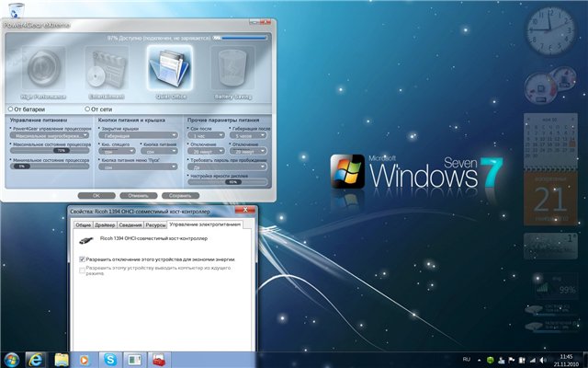
Task: Click the weather gadget showing 1°
Action: click(x=550, y=246)
